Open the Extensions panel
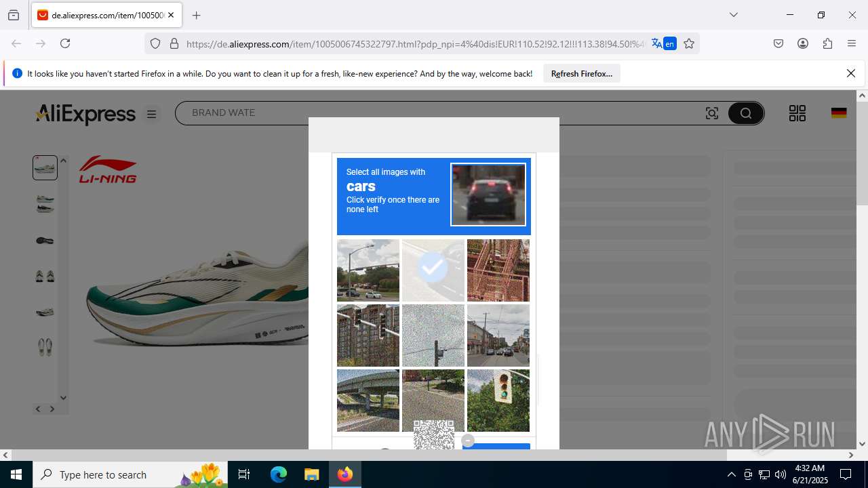The height and width of the screenshot is (488, 868). 827,43
